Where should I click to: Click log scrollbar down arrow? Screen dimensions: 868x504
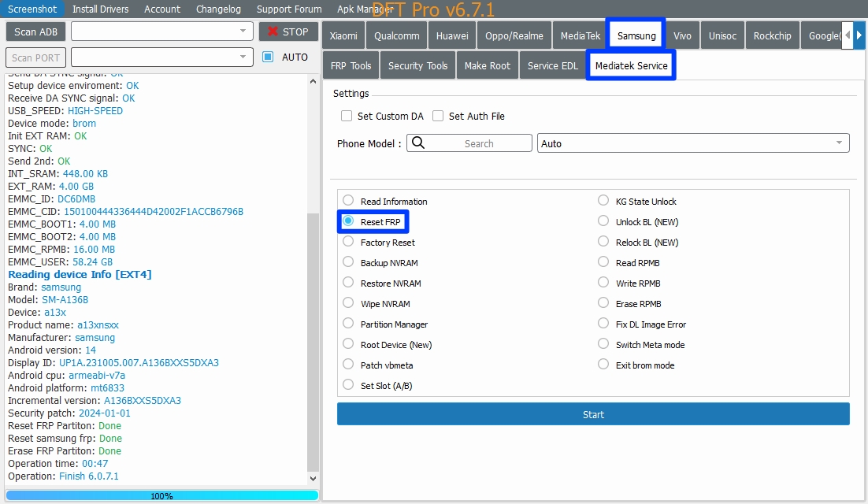pos(313,479)
